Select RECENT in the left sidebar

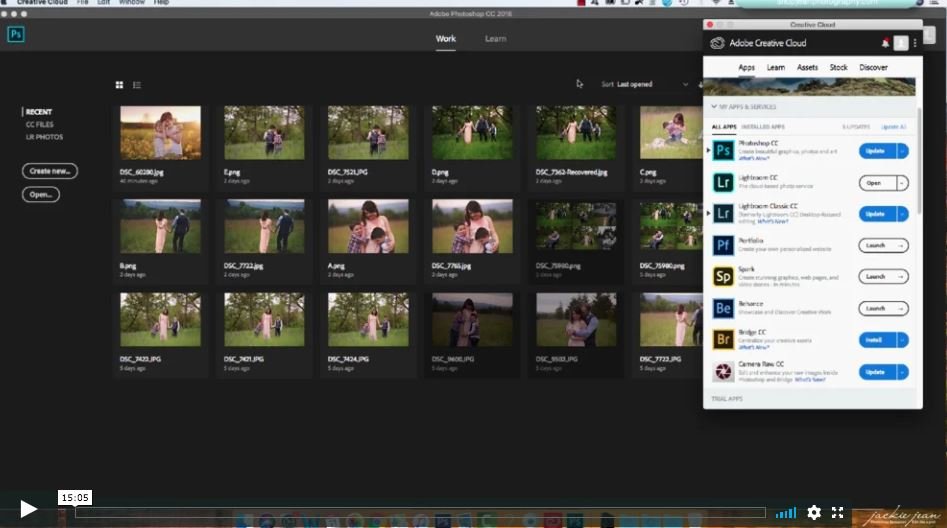click(39, 112)
